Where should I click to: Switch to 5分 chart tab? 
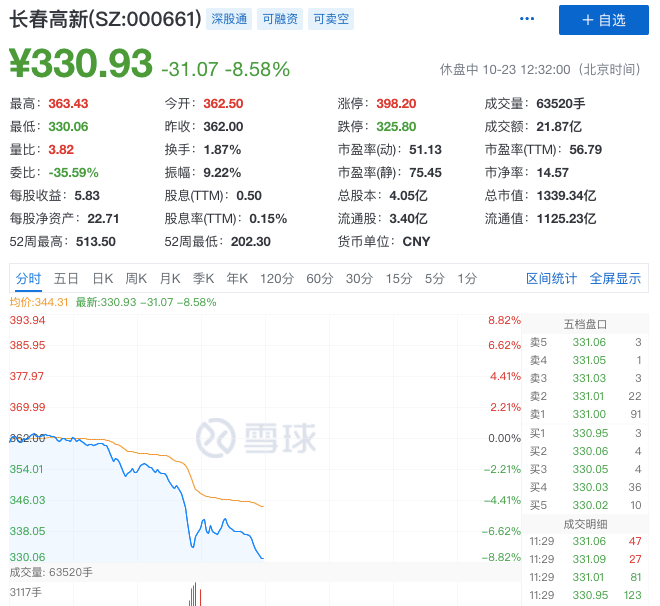pos(434,279)
